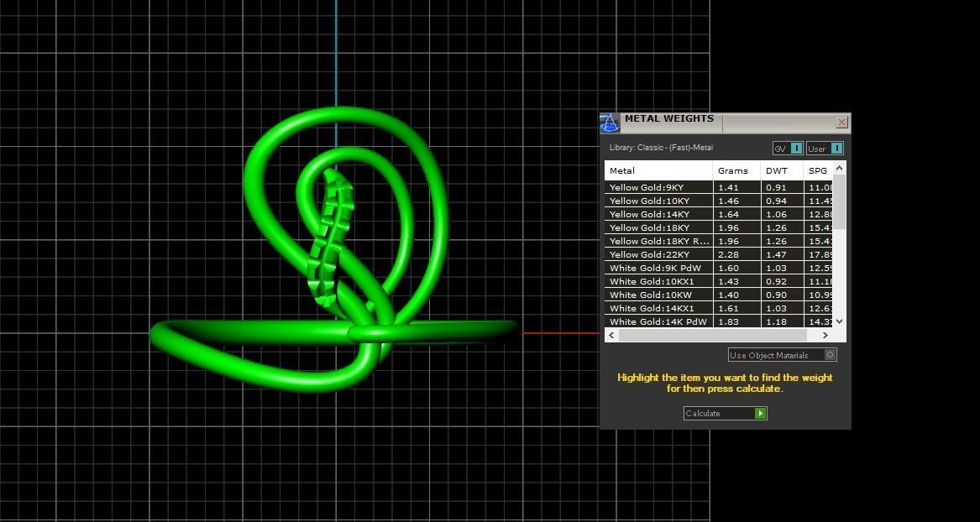Select the Yellow Gold:22KY row
The image size is (980, 522).
pos(719,255)
